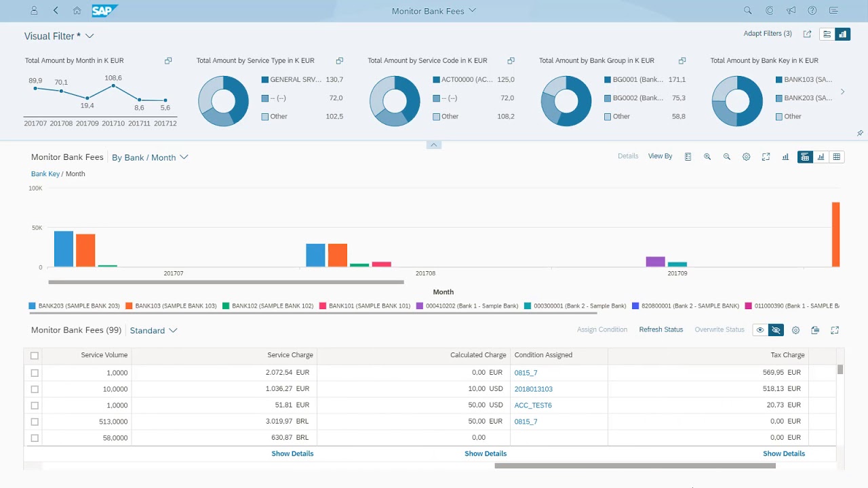Show visible rows with the eye icon
Viewport: 868px width, 488px height.
(760, 330)
